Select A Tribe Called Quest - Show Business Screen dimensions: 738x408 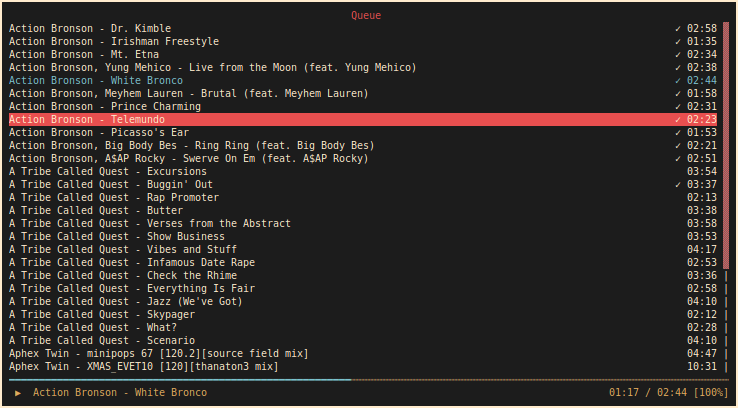click(x=117, y=237)
